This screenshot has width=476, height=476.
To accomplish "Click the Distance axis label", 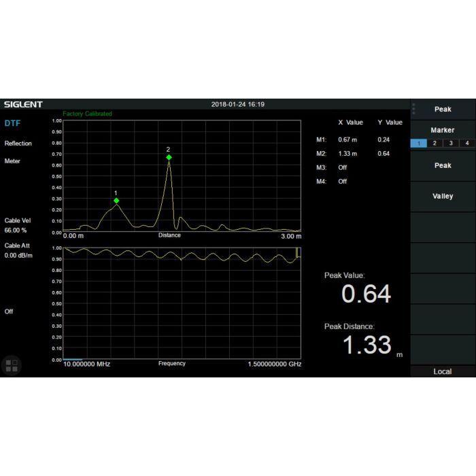I will click(169, 235).
